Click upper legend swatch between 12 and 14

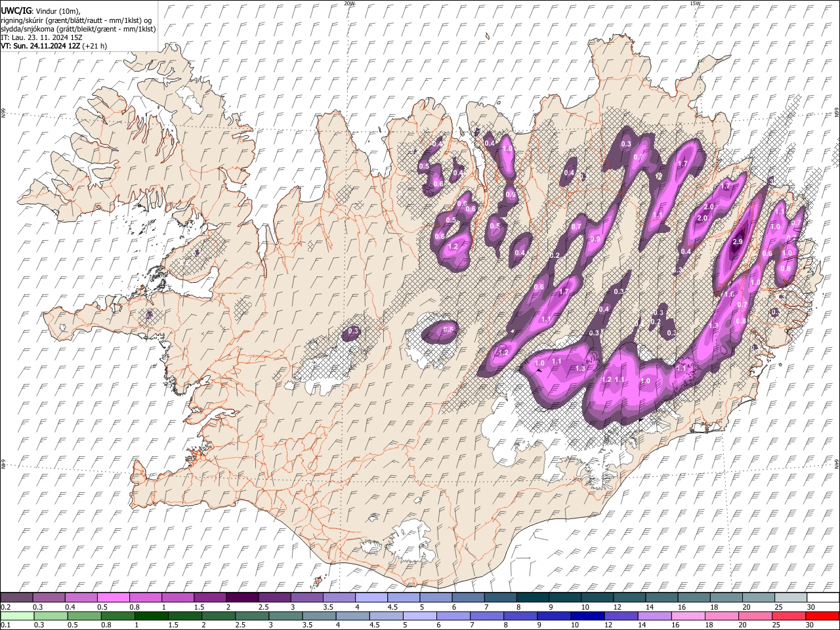pos(629,597)
